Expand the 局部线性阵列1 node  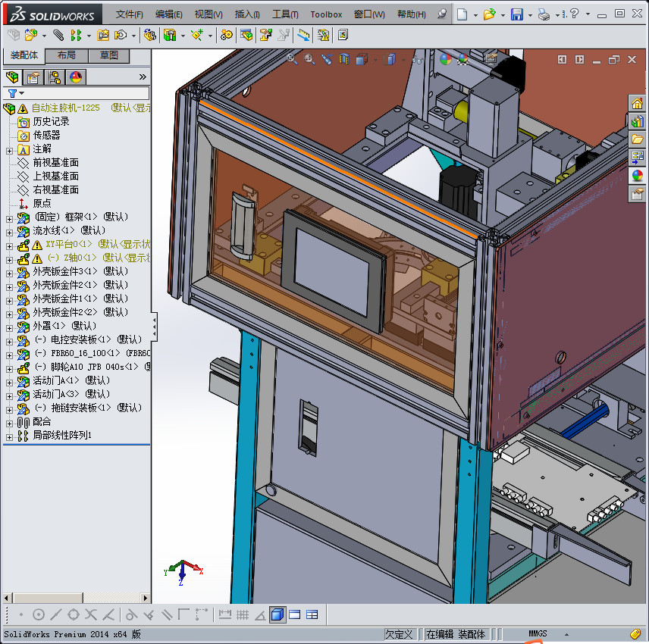point(9,437)
